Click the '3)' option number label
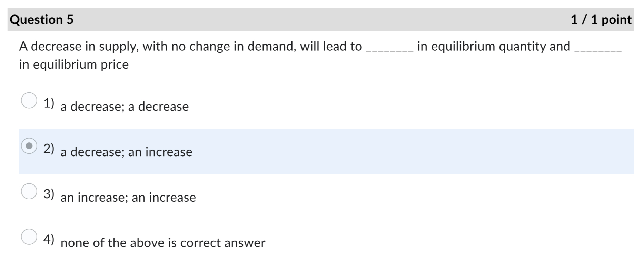Viewport: 644px width, 272px height. pos(49,193)
